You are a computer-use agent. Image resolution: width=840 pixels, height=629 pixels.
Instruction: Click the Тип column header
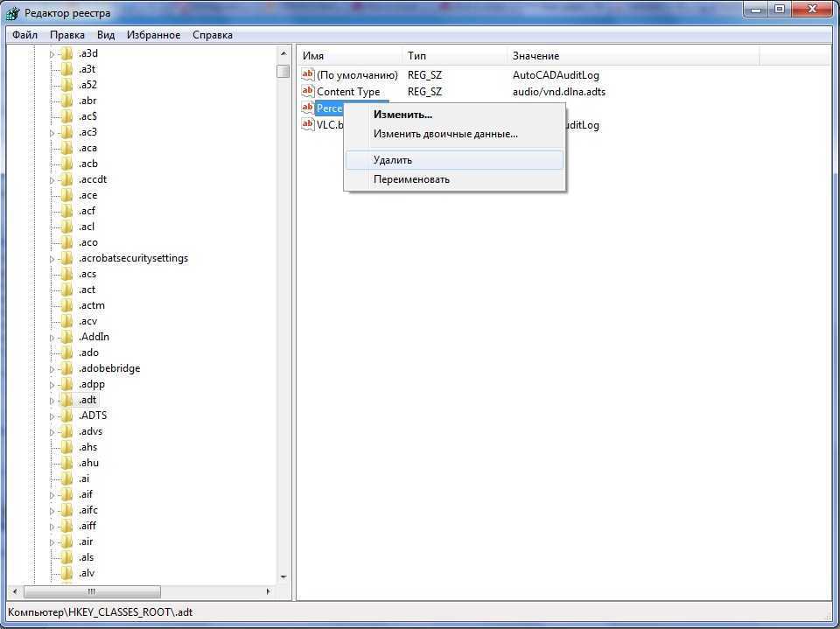[x=454, y=56]
